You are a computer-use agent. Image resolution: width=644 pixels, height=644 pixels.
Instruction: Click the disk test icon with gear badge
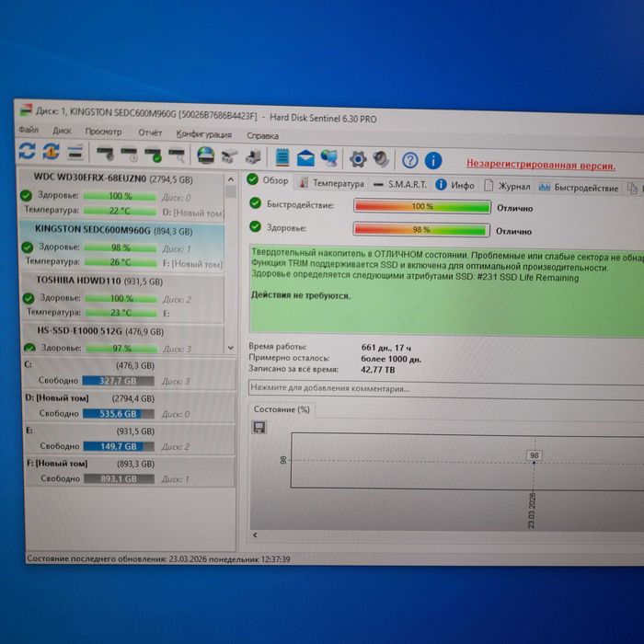click(x=105, y=154)
